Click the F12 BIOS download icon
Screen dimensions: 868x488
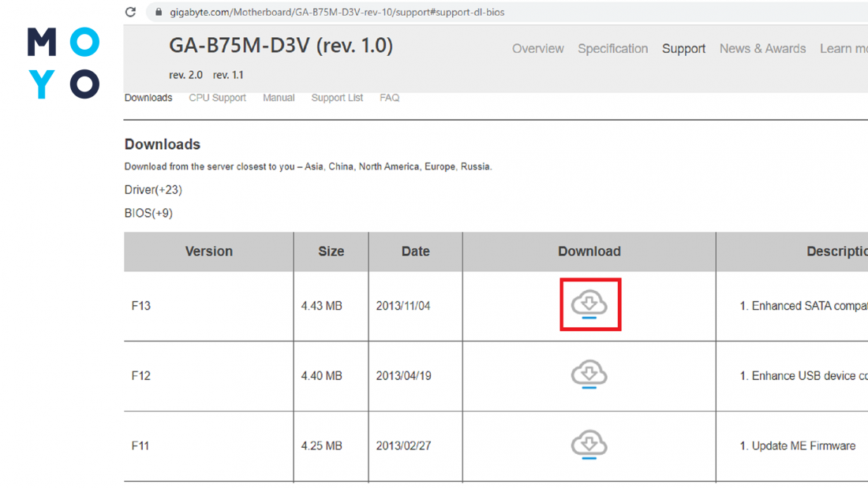click(589, 374)
